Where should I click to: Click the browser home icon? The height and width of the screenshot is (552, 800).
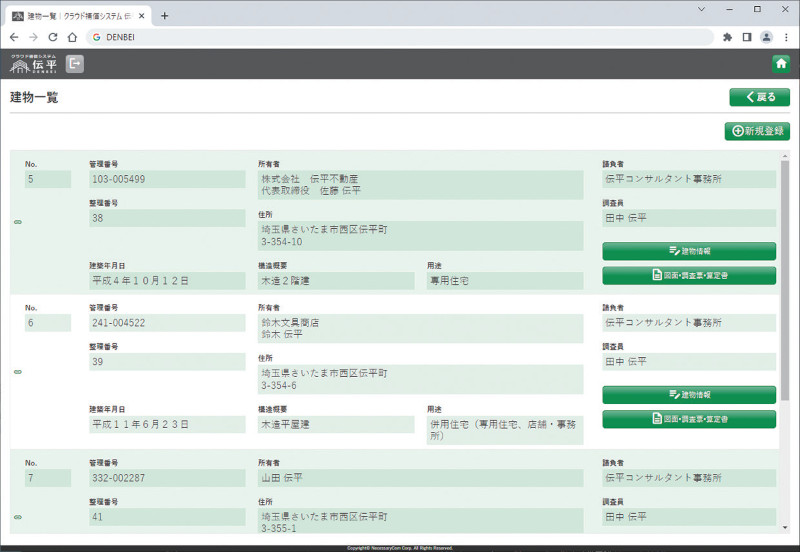[x=73, y=37]
